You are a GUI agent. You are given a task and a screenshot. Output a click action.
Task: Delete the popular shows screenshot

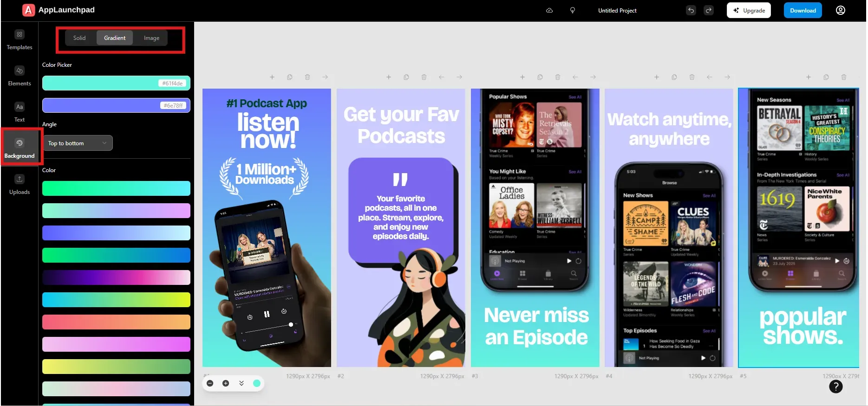point(844,77)
